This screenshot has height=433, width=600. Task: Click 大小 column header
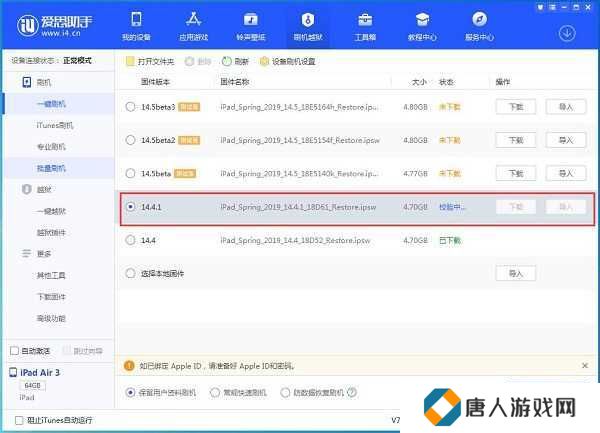click(x=419, y=82)
